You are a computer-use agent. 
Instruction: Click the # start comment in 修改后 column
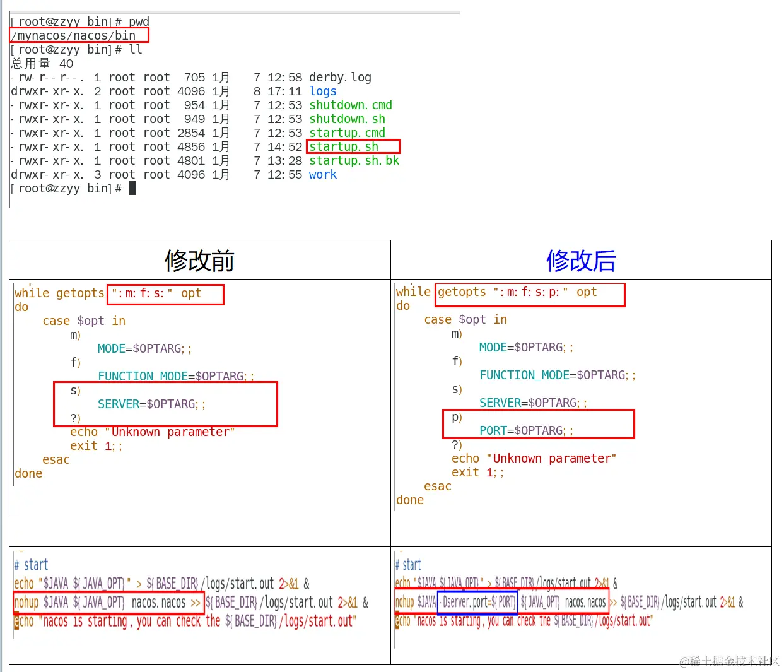point(408,565)
